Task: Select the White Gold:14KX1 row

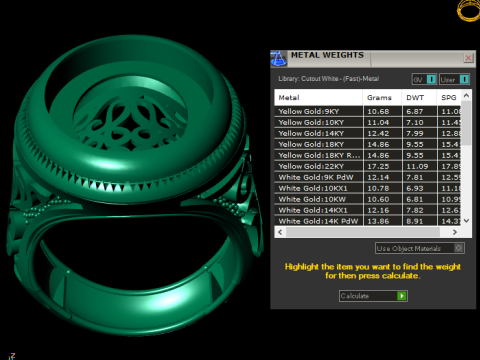Action: coord(368,210)
